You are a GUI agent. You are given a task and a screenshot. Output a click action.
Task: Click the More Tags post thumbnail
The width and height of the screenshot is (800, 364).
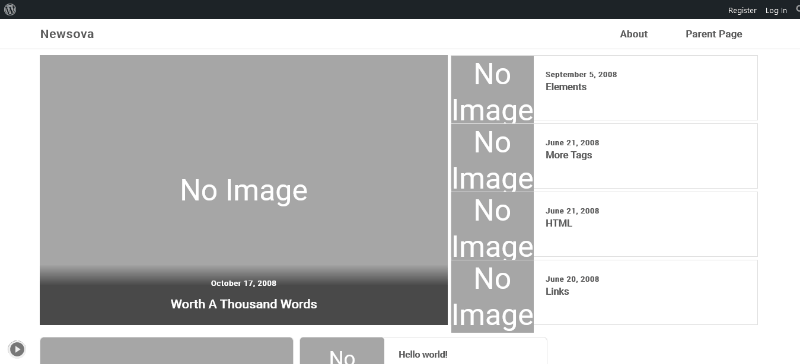click(x=492, y=158)
